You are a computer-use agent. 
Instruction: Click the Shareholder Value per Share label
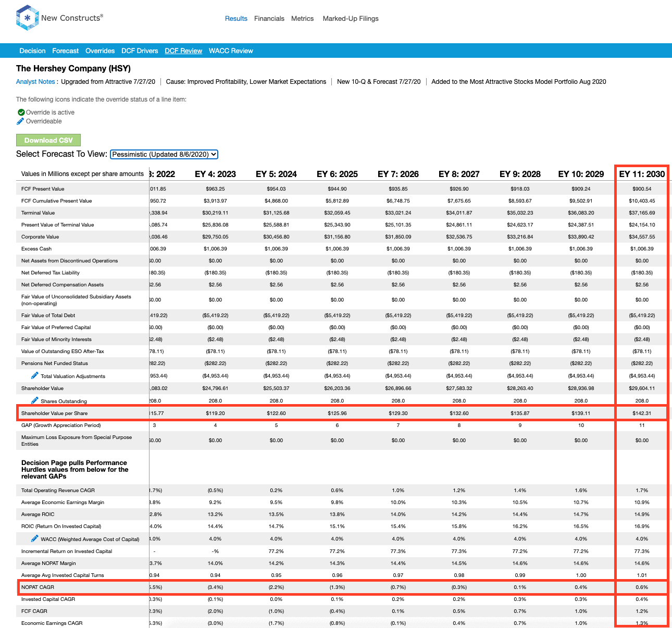pyautogui.click(x=55, y=413)
